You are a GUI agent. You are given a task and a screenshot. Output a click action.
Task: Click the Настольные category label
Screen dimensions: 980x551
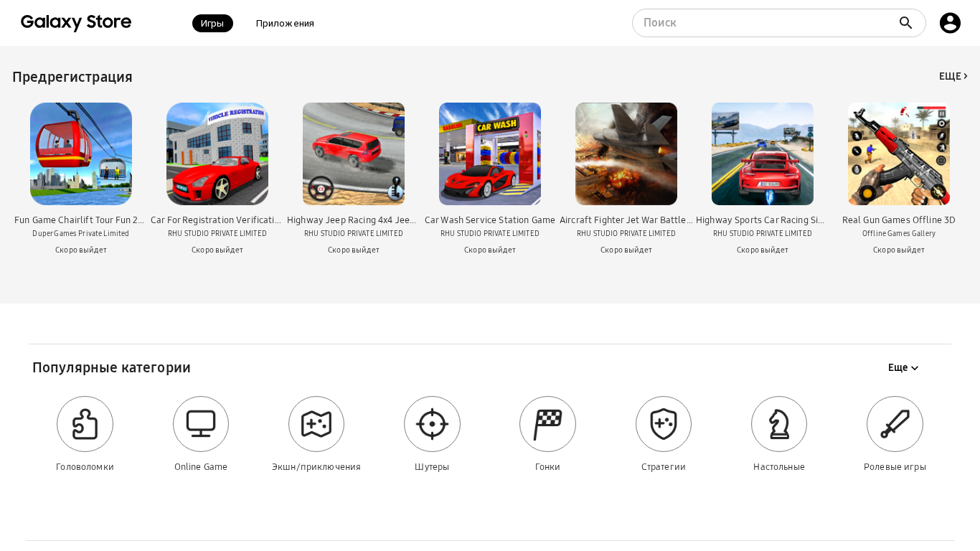[x=779, y=467]
